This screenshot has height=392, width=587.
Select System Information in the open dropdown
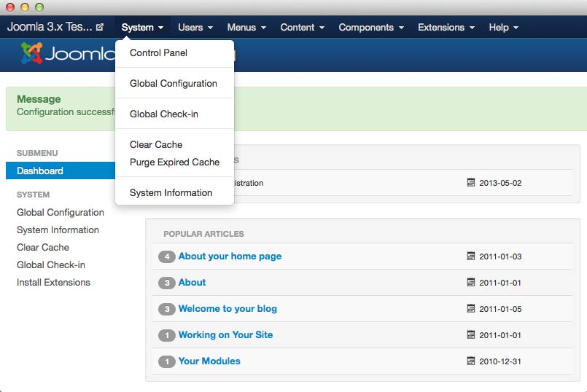pos(171,193)
